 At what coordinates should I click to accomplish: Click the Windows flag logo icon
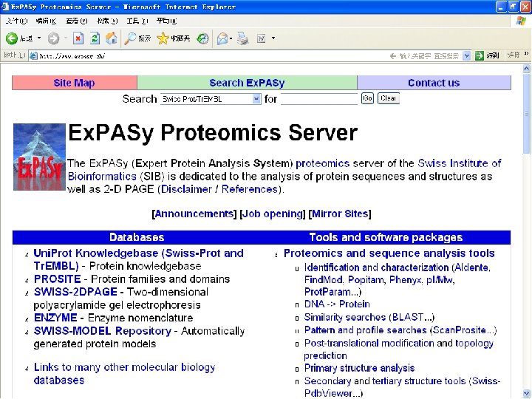pos(520,21)
